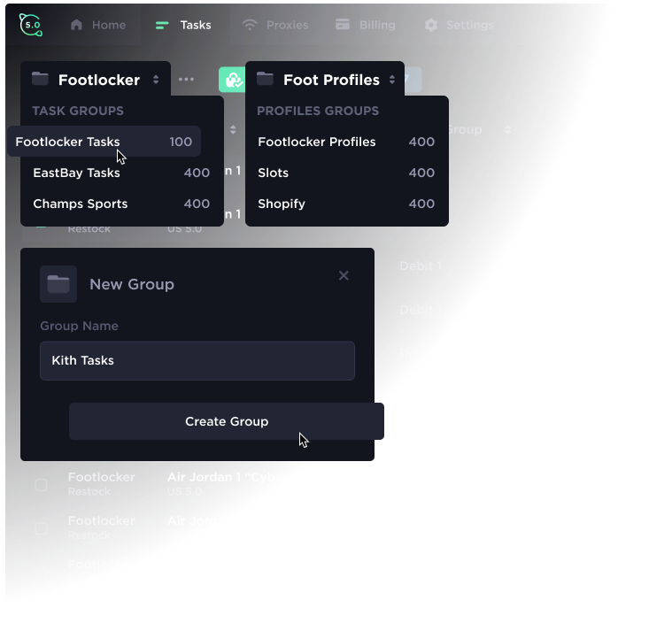This screenshot has width=672, height=631.
Task: Select the Slots profiles group
Action: coord(346,173)
